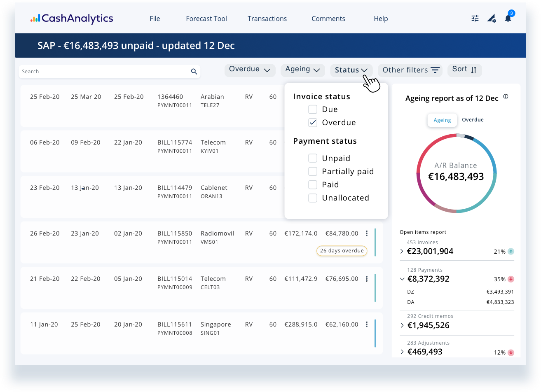Click the A/R Balance €16,483,493 value
The image size is (541, 392).
456,177
